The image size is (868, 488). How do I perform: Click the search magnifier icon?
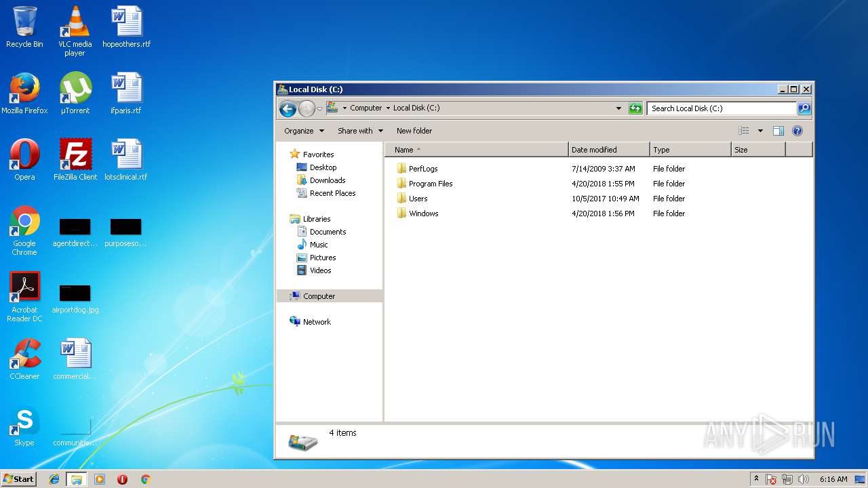pos(804,108)
